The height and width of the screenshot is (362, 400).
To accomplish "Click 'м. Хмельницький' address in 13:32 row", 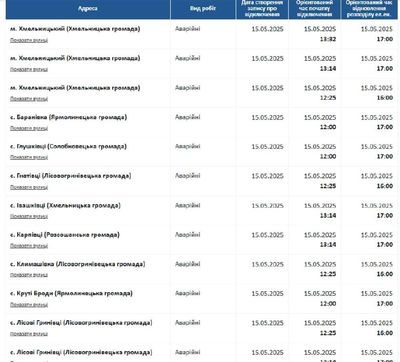I will [x=75, y=29].
